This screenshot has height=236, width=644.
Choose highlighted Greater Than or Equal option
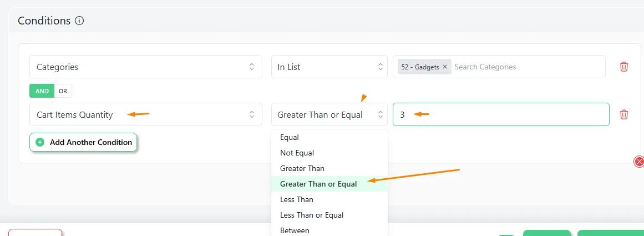tap(329, 184)
